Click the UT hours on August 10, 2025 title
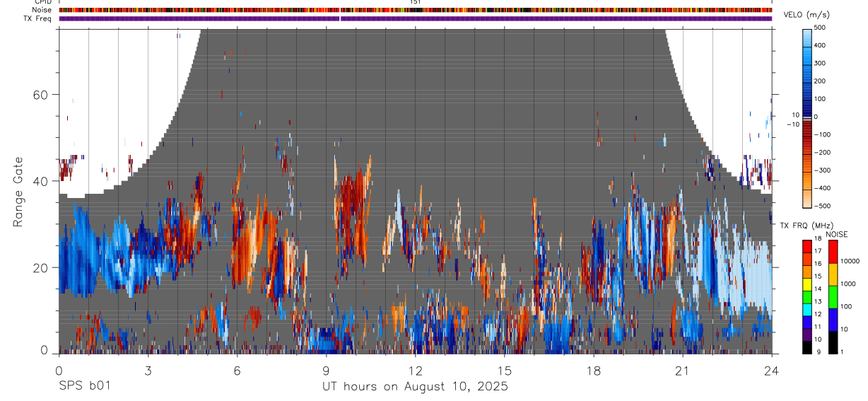The width and height of the screenshot is (868, 401). point(415,387)
